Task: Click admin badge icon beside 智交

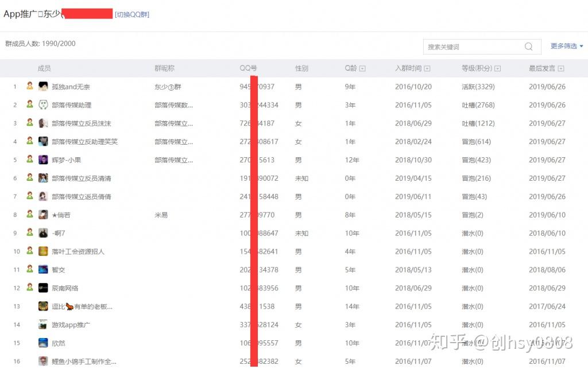Action: tap(30, 269)
